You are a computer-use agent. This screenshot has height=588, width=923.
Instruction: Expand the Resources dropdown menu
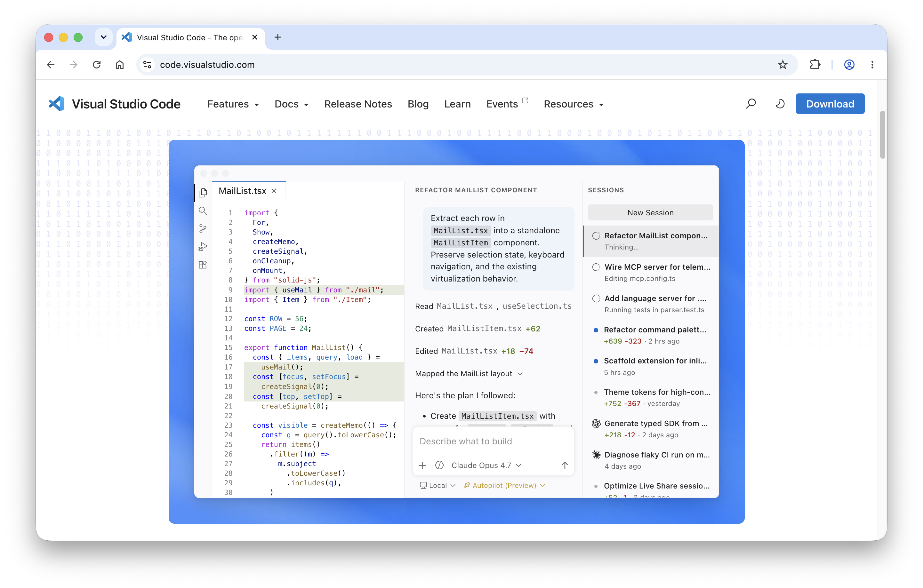[x=574, y=104]
